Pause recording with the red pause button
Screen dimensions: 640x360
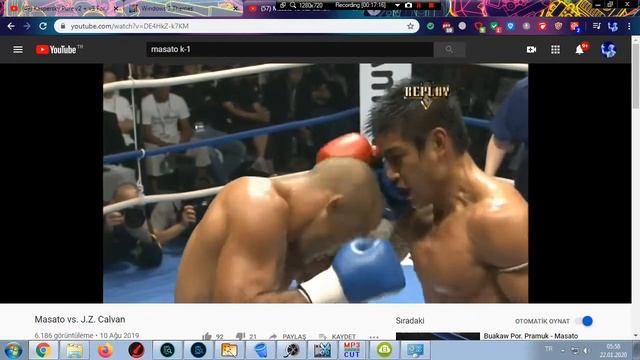(x=419, y=5)
